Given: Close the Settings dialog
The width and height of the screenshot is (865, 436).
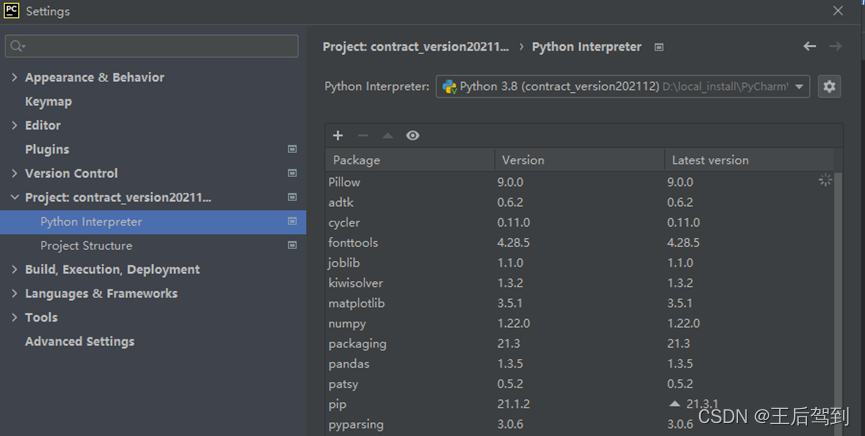Looking at the screenshot, I should tap(838, 11).
